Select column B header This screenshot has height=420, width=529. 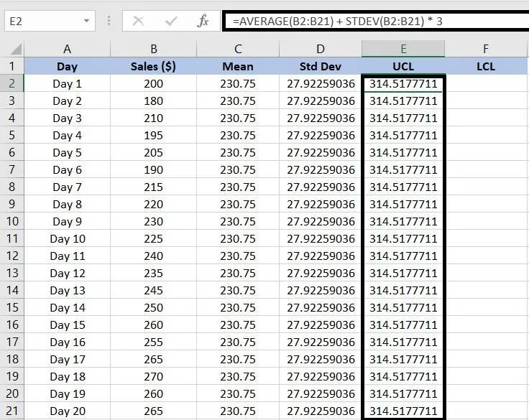pyautogui.click(x=154, y=49)
